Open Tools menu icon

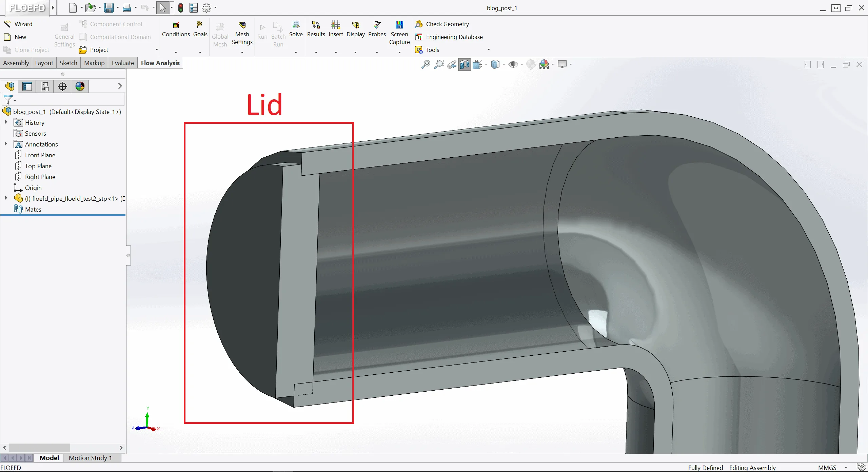pos(419,50)
